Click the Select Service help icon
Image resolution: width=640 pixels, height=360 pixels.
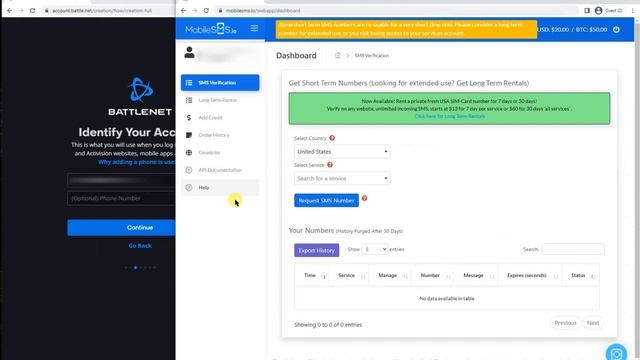coord(330,165)
